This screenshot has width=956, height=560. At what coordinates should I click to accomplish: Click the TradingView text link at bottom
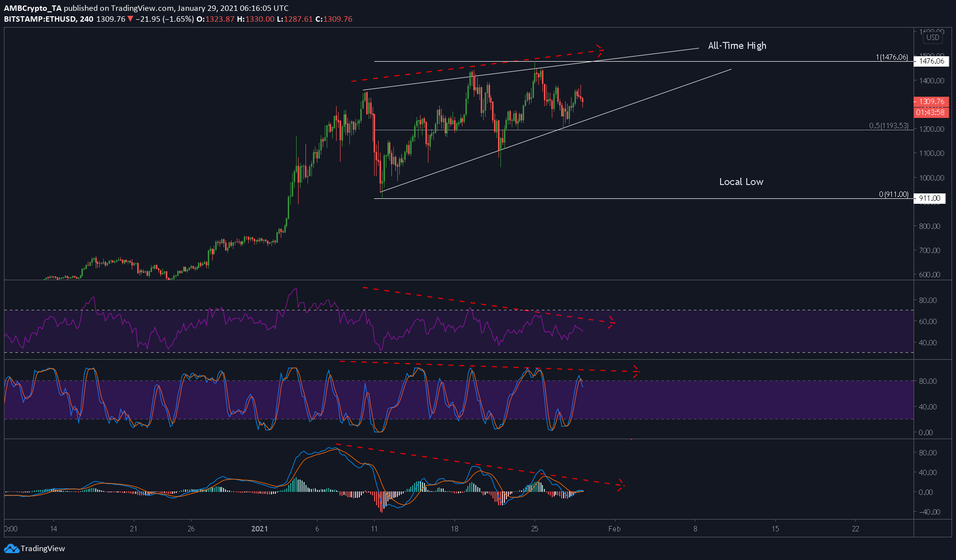coord(43,548)
